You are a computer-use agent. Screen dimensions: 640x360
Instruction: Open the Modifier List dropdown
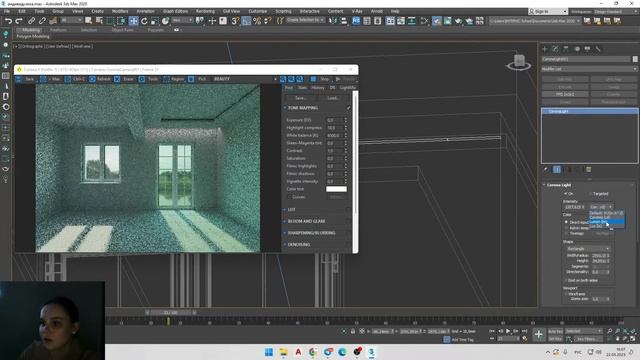click(589, 69)
